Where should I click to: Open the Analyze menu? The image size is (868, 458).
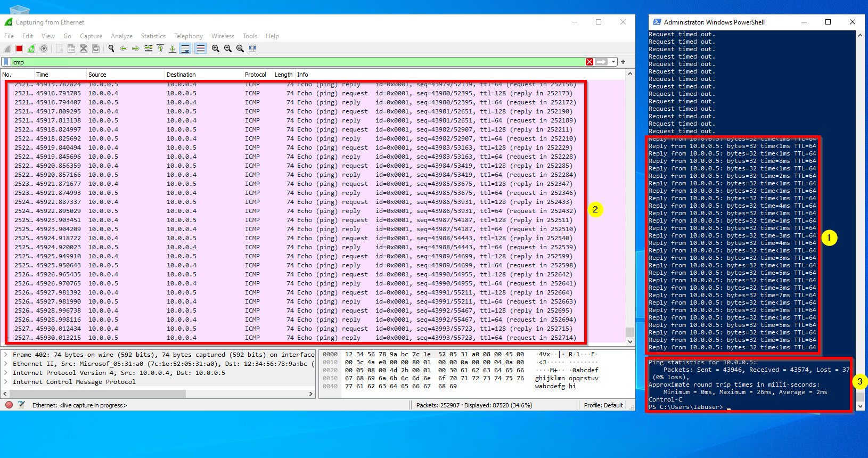[121, 36]
